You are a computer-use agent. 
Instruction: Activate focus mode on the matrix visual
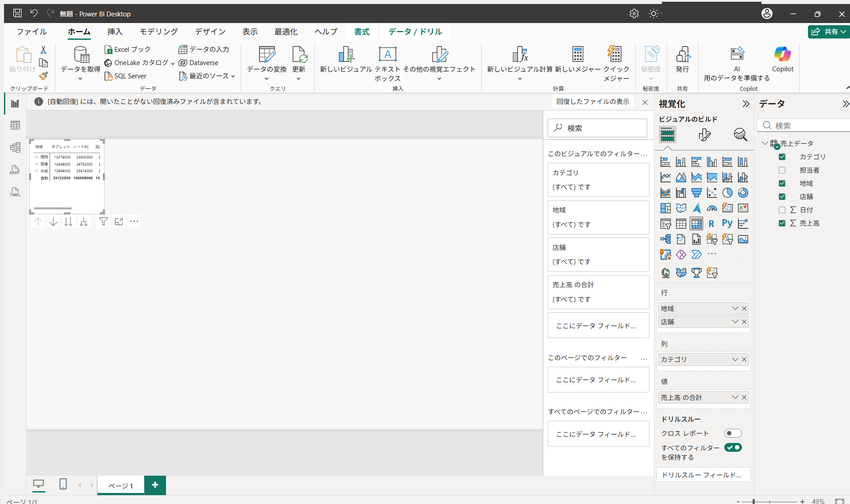coord(119,221)
